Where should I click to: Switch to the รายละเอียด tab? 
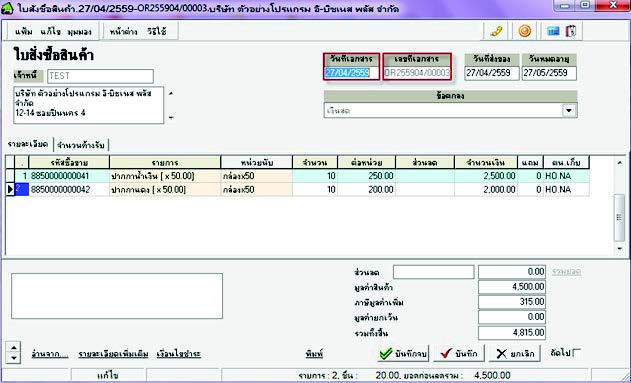(28, 144)
